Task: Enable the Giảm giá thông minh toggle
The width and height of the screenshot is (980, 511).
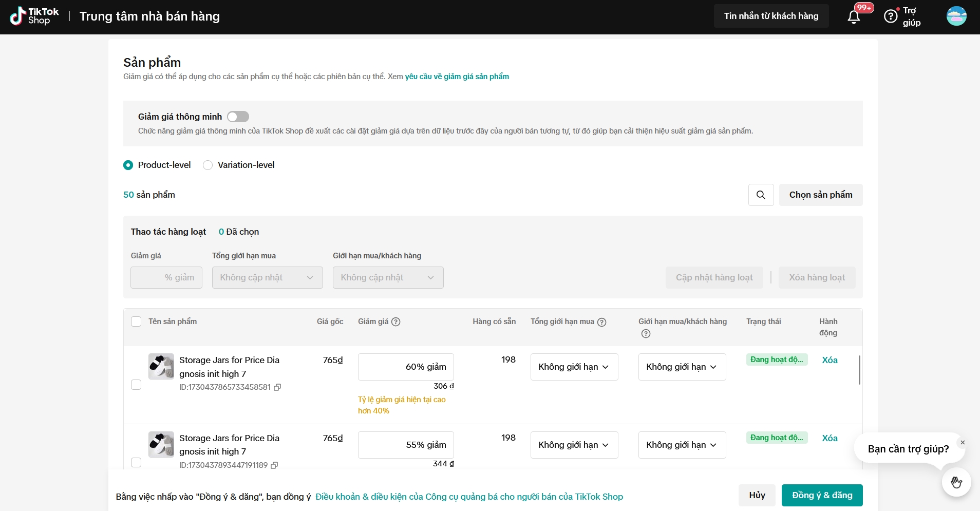Action: (238, 117)
